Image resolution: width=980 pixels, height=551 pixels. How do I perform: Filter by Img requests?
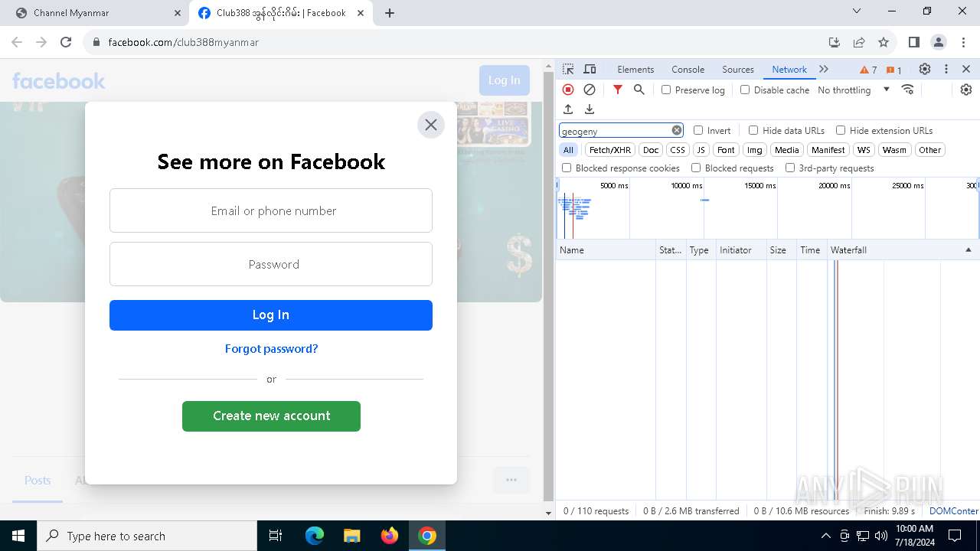point(755,150)
